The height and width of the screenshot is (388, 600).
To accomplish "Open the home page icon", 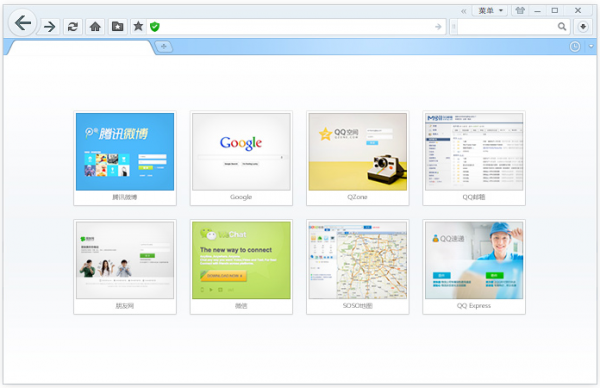I will tap(95, 27).
